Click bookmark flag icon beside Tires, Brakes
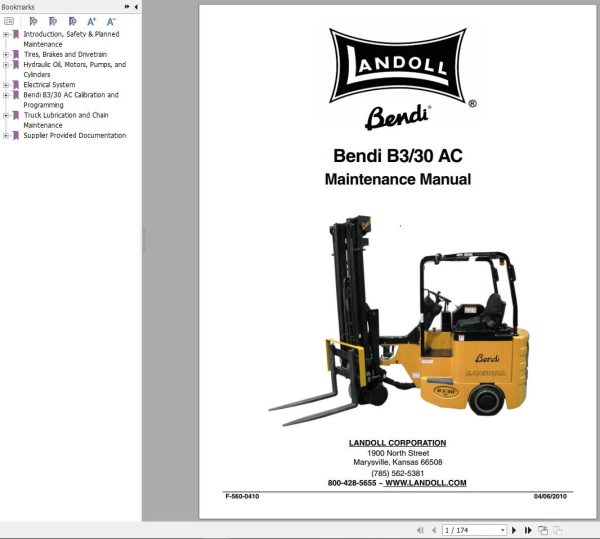This screenshot has width=600, height=539. coord(16,55)
